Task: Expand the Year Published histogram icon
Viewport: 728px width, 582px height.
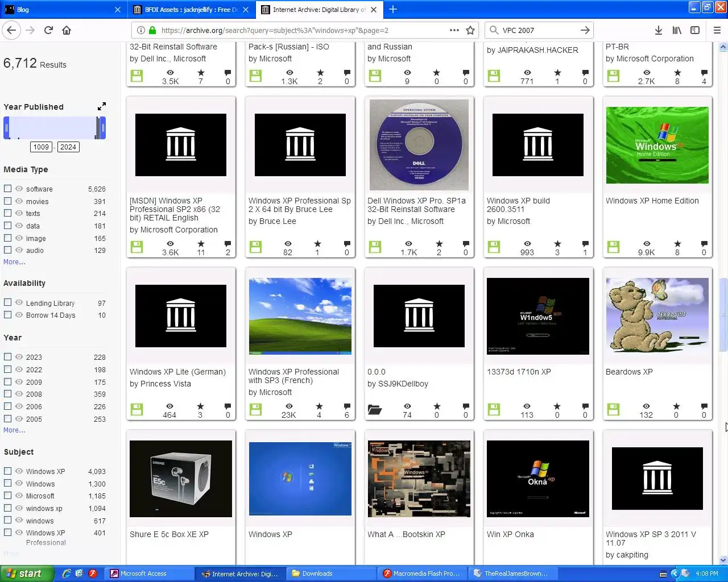Action: (x=101, y=106)
